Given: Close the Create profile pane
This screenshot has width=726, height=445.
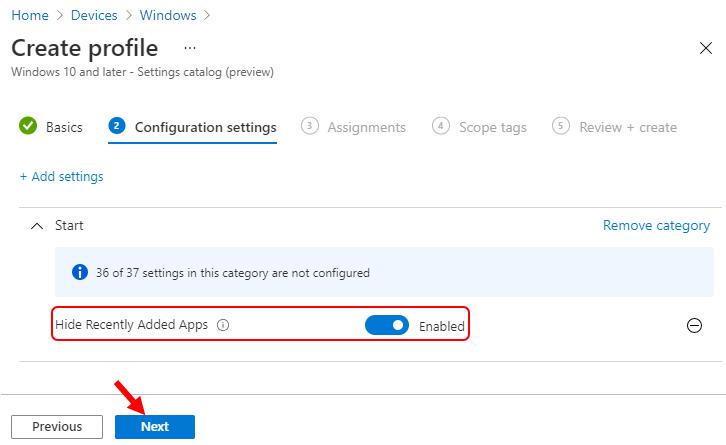Looking at the screenshot, I should [706, 48].
